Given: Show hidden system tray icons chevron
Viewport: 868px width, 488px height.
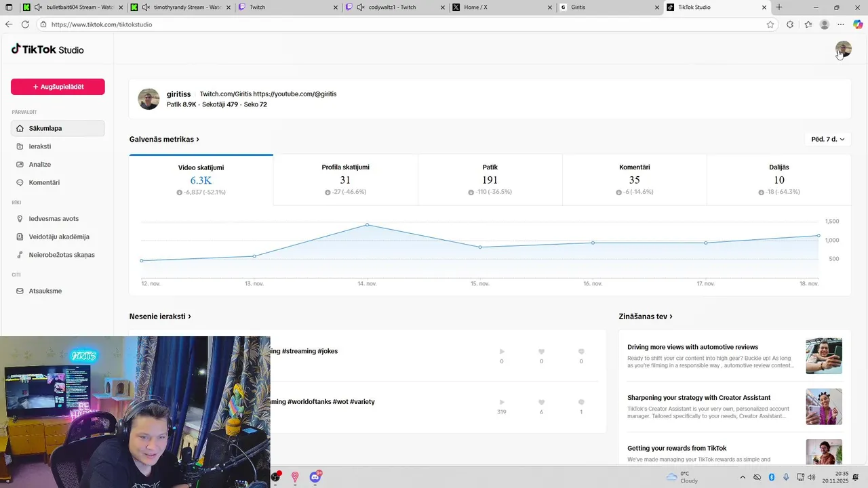Looking at the screenshot, I should tap(741, 477).
